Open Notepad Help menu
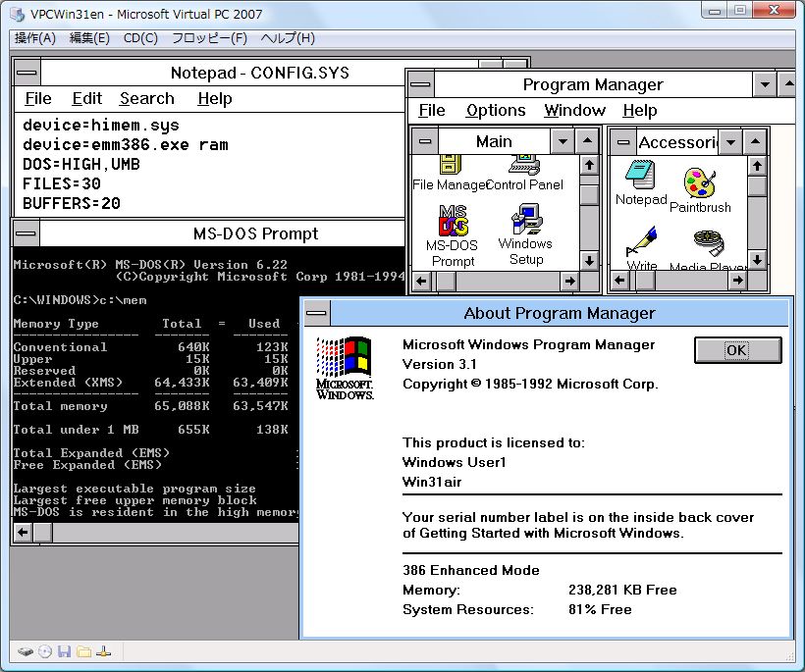 tap(215, 98)
